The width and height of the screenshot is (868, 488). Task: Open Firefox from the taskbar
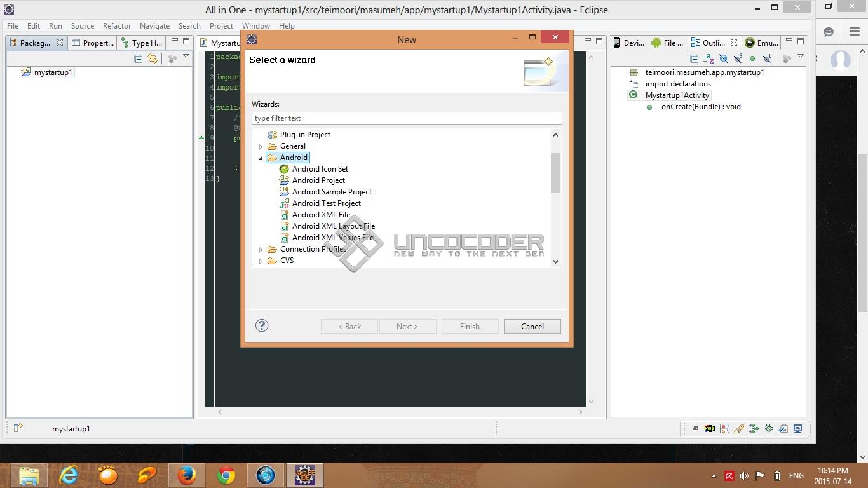tap(187, 475)
